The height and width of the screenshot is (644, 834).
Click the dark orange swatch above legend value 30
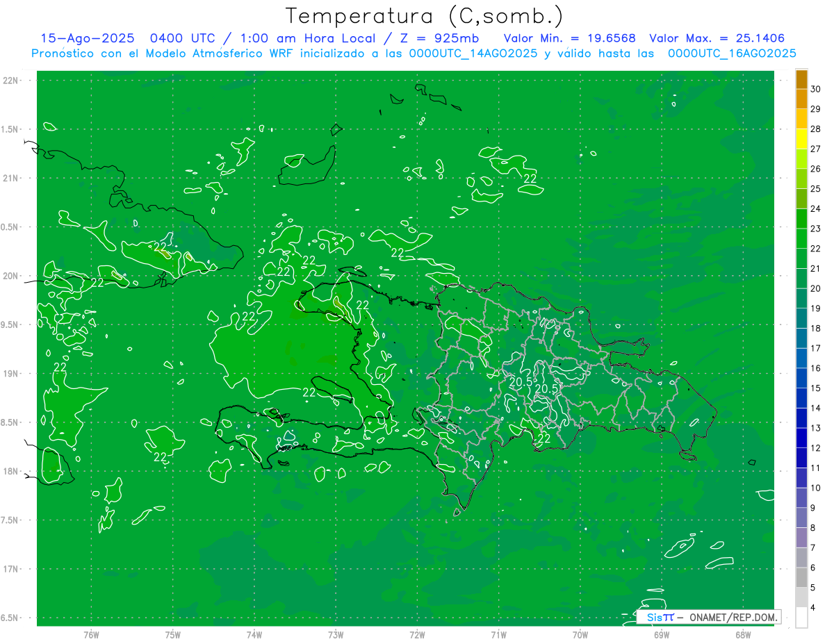click(801, 79)
